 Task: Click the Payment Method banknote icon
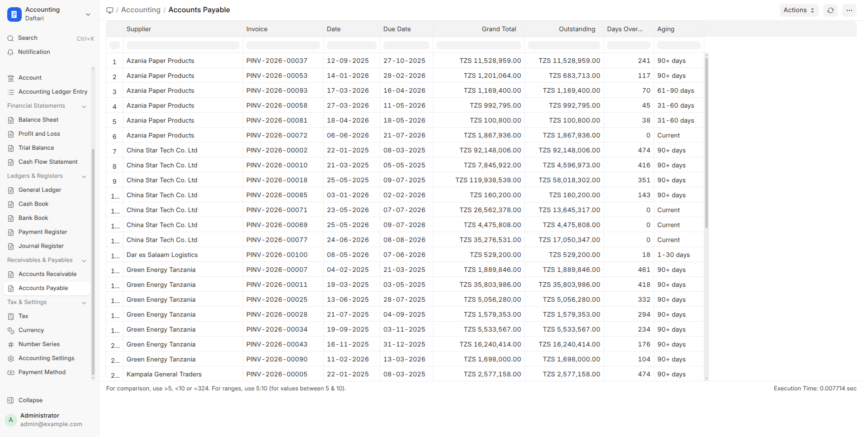pos(11,373)
